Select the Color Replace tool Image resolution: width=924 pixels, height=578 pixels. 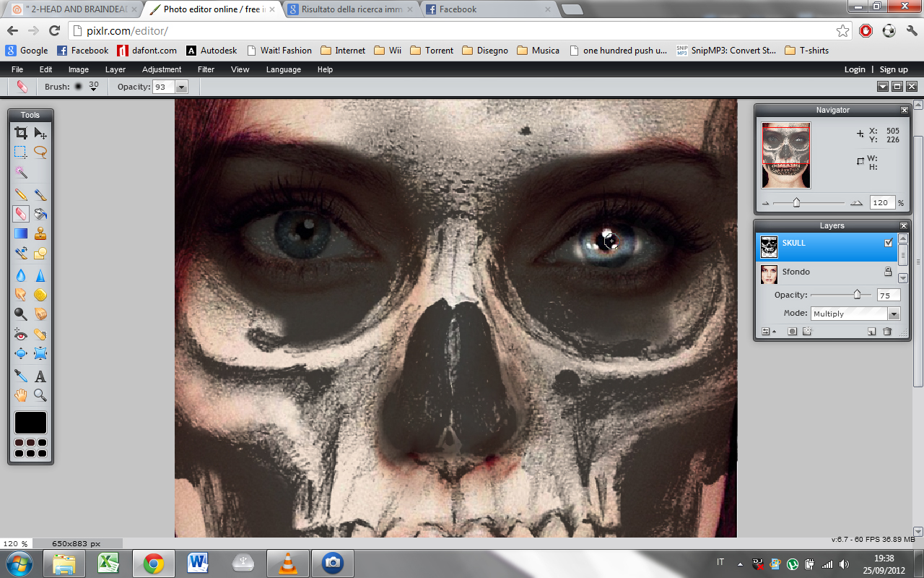coord(21,254)
